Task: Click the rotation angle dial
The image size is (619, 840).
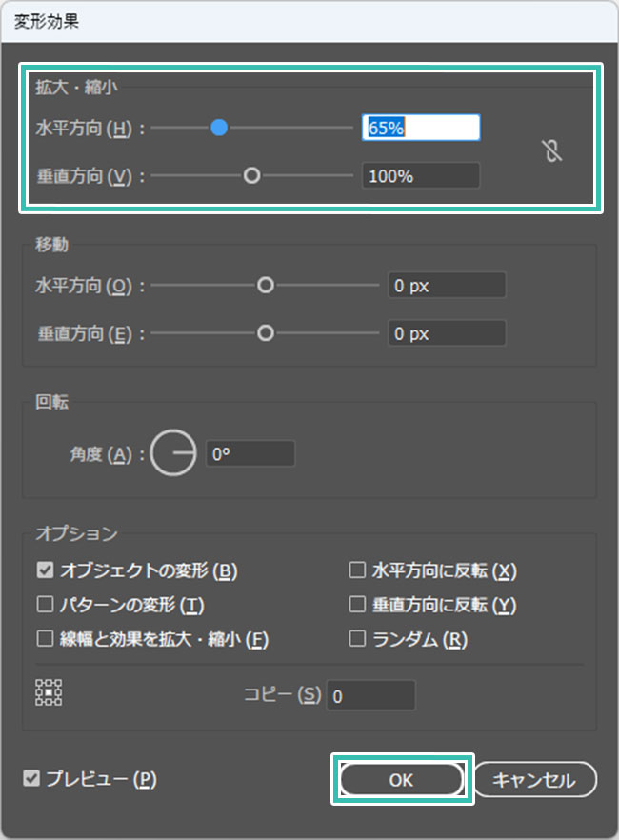Action: click(173, 454)
